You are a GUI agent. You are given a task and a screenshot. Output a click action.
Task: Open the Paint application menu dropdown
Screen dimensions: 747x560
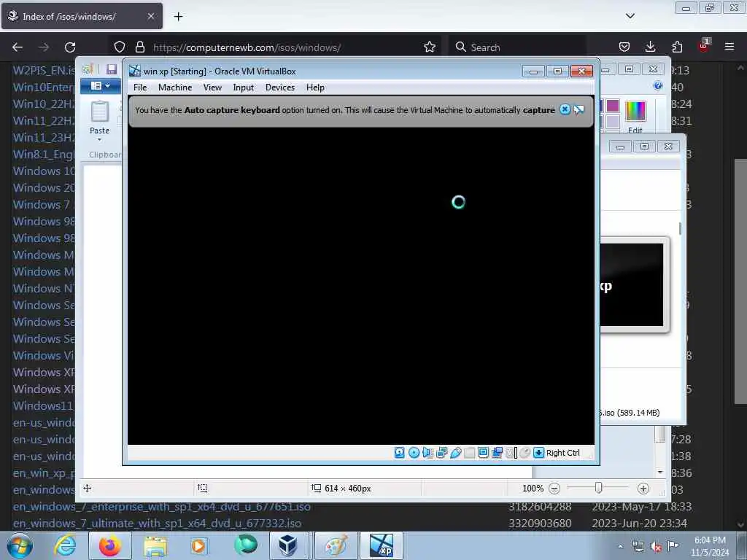coord(101,86)
